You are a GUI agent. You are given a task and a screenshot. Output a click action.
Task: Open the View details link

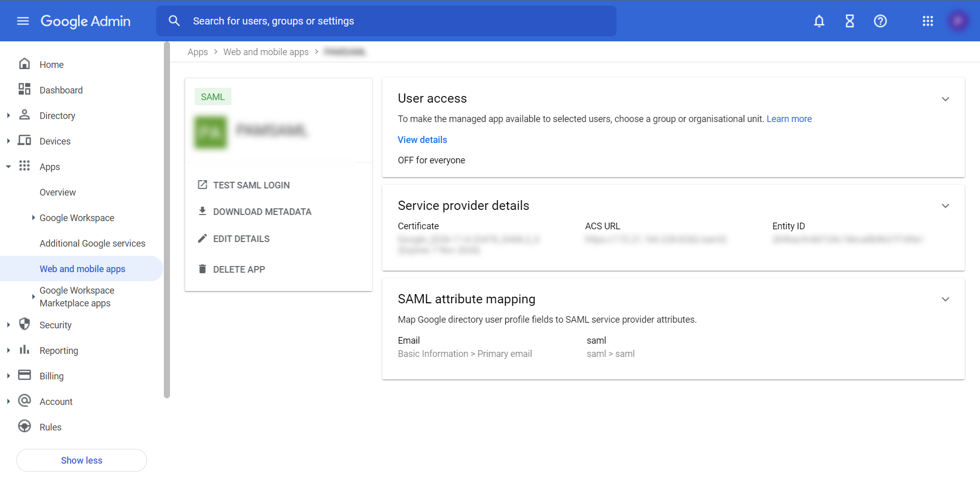point(422,139)
